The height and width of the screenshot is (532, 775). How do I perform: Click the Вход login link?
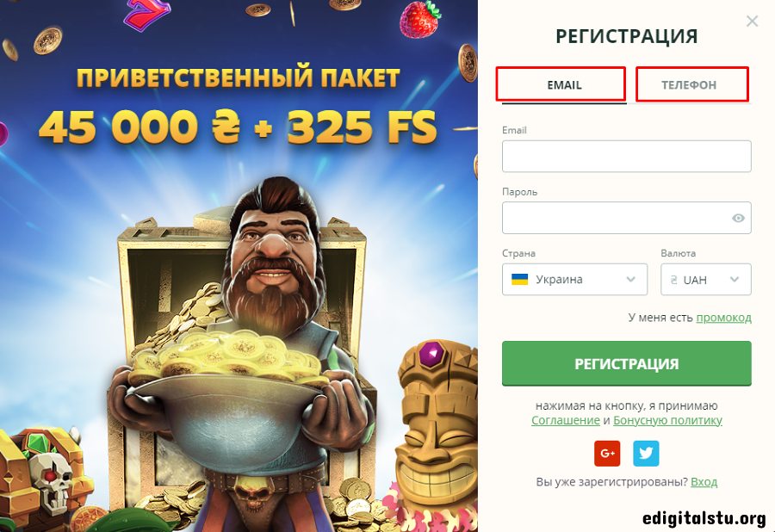(x=704, y=481)
